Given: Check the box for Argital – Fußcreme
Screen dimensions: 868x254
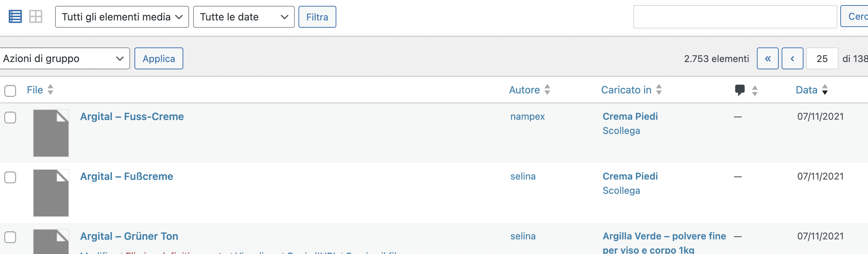Looking at the screenshot, I should 10,177.
